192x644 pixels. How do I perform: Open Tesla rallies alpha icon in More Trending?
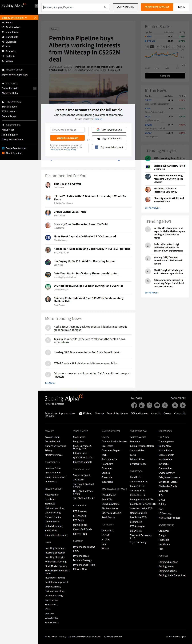click(48, 340)
